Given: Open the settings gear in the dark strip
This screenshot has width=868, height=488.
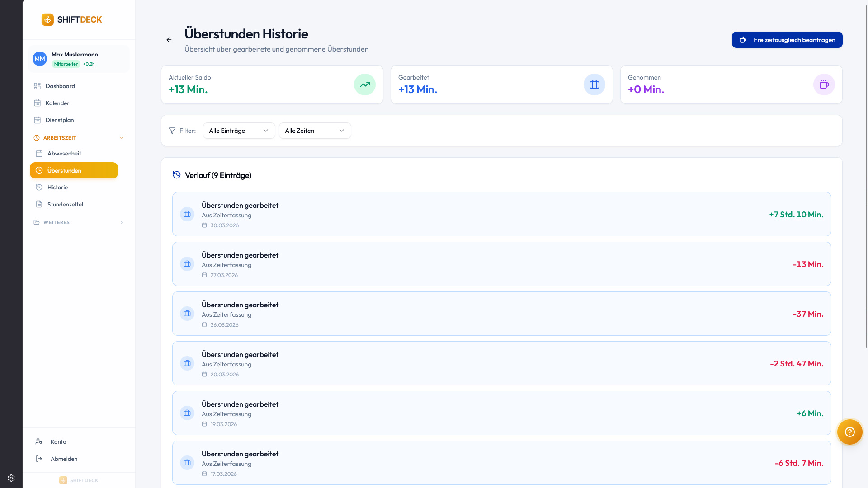Looking at the screenshot, I should [x=11, y=478].
